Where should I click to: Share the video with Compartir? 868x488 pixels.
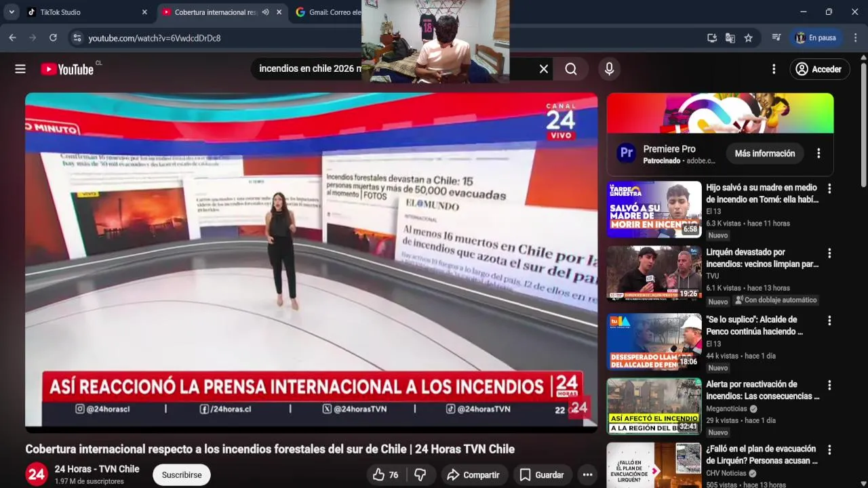coord(473,475)
